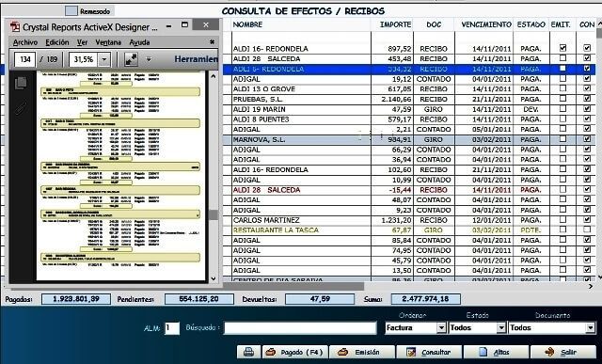Image resolution: width=602 pixels, height=364 pixels.
Task: Tick EMIT. checkbox for ALDI 8 PUENTES
Action: pyautogui.click(x=562, y=119)
